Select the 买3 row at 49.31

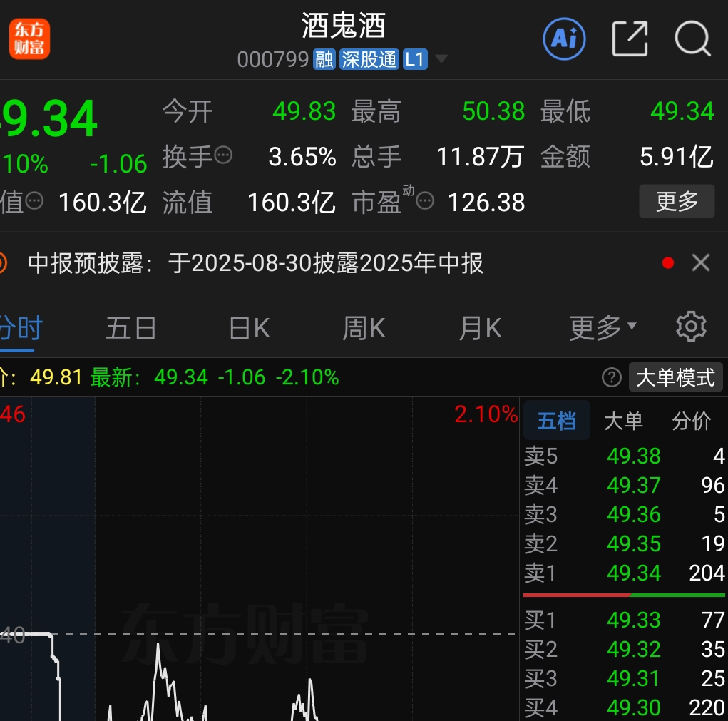[x=624, y=678]
